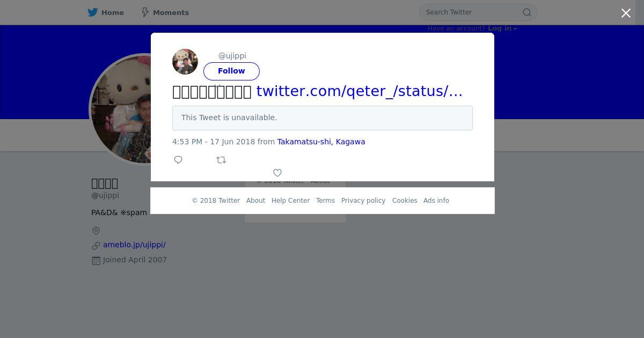Click the Twitter bird Home icon
The height and width of the screenshot is (338, 644).
pyautogui.click(x=93, y=12)
